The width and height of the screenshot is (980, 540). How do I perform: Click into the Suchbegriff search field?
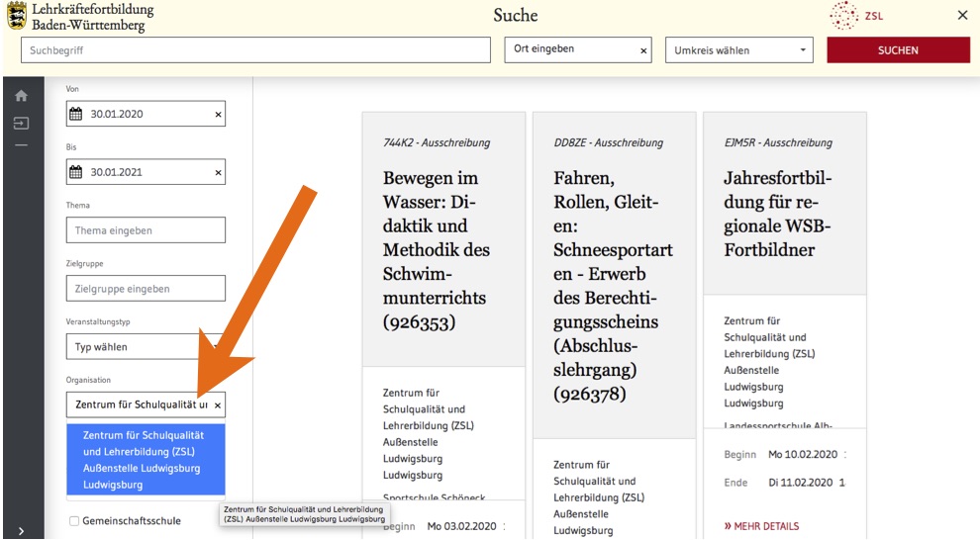click(x=255, y=50)
